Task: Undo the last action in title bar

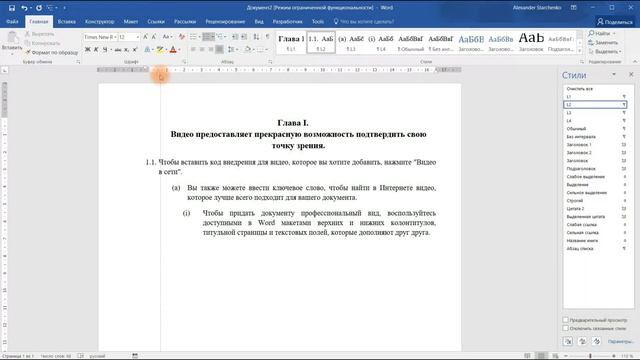Action: [x=24, y=8]
